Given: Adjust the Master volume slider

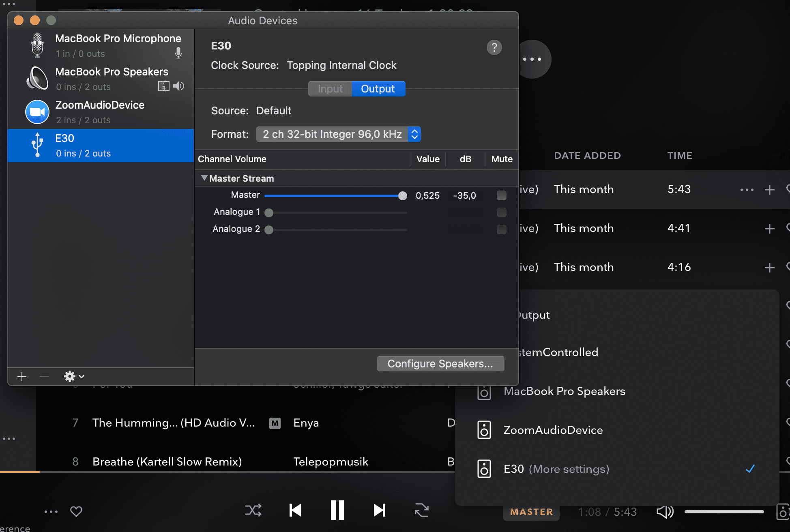Looking at the screenshot, I should tap(335, 196).
